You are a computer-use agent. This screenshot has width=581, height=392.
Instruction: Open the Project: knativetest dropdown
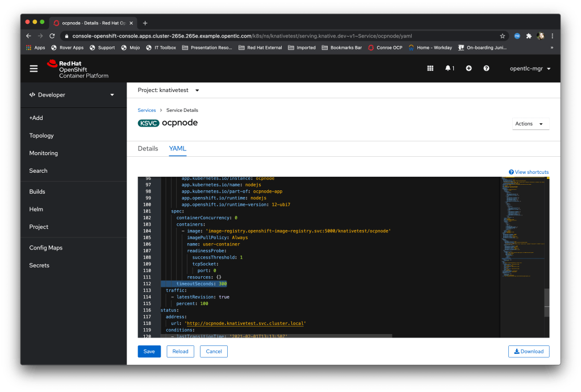point(169,90)
